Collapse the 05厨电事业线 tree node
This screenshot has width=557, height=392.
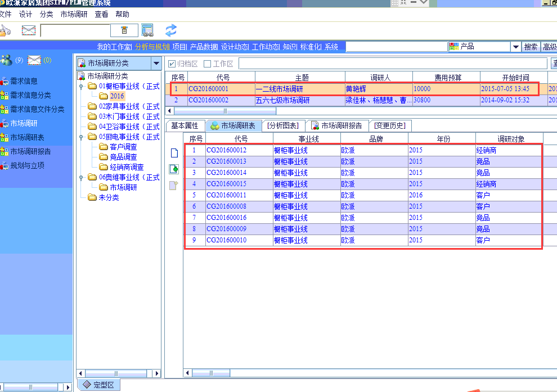[x=82, y=137]
